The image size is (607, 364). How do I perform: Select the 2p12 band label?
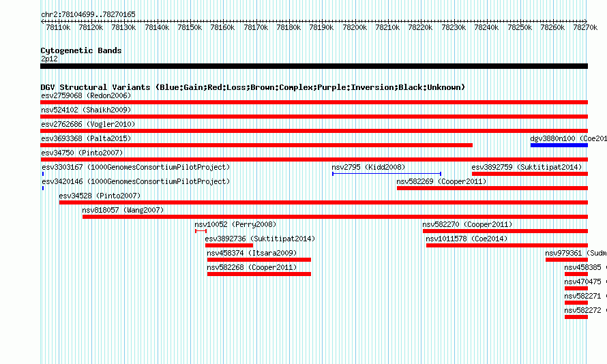(x=49, y=59)
